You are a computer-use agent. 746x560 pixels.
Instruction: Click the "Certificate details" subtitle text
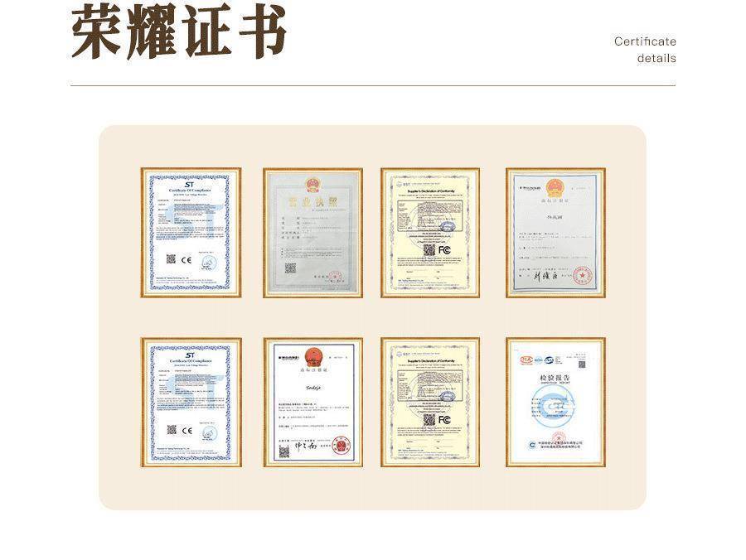(645, 50)
